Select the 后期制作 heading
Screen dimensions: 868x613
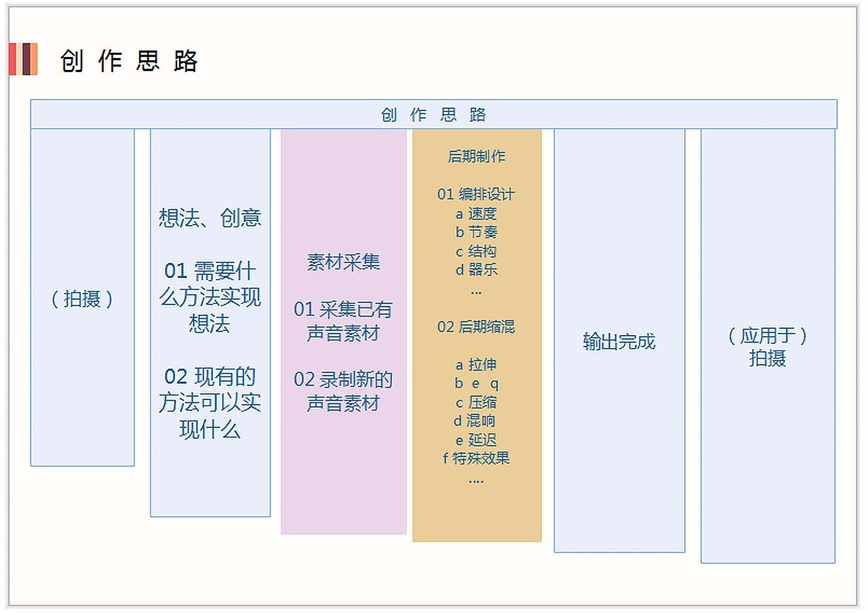(477, 156)
